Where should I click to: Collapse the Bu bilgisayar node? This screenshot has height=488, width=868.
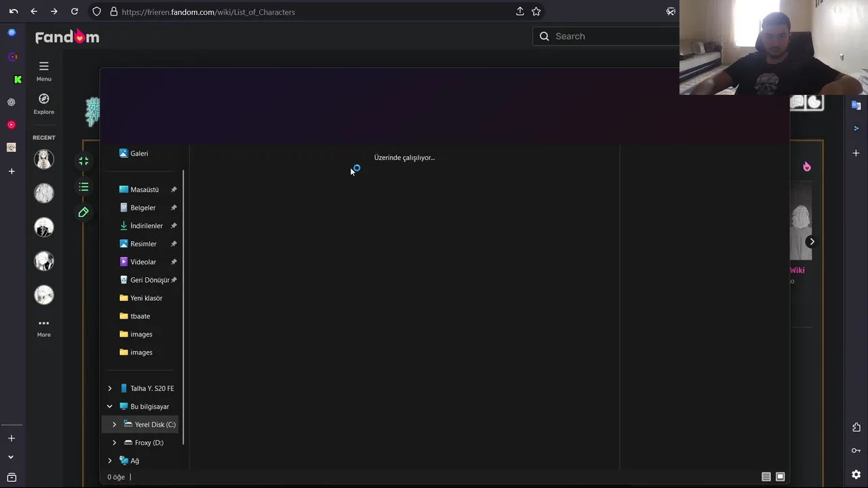tap(110, 407)
